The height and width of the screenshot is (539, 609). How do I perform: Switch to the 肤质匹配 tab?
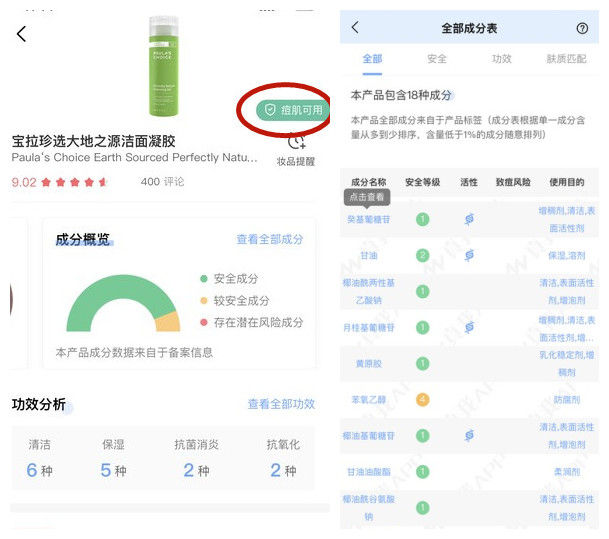pos(566,59)
